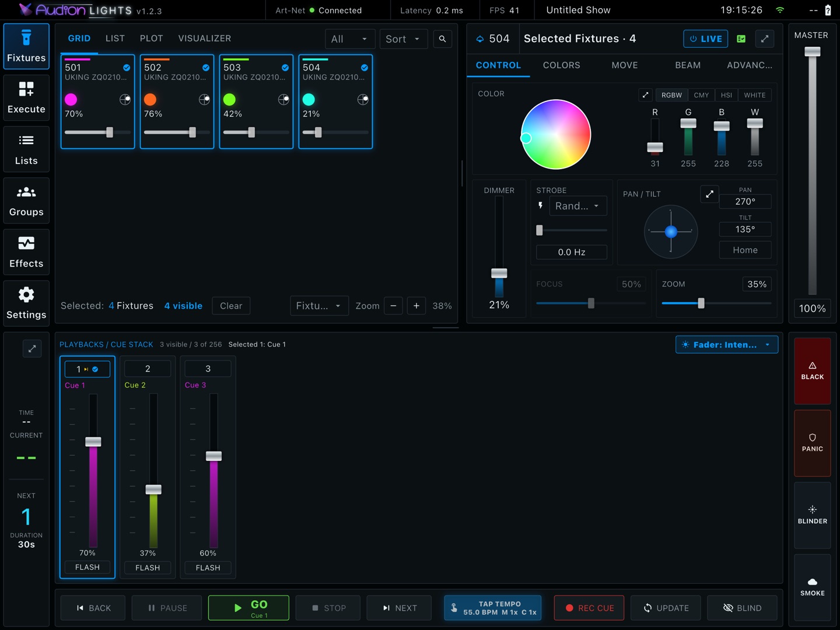Viewport: 840px width, 630px height.
Task: Decrease grid zoom with minus button
Action: (393, 306)
